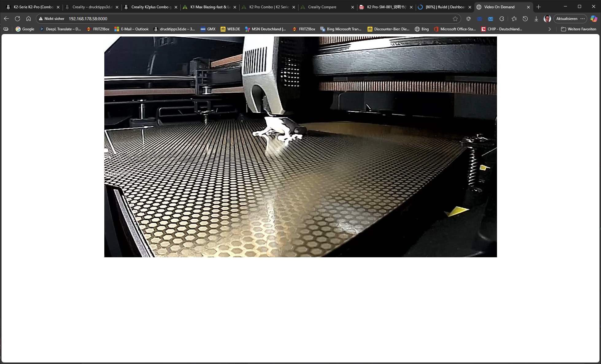
Task: Open Downloads arrow icon
Action: click(x=536, y=19)
